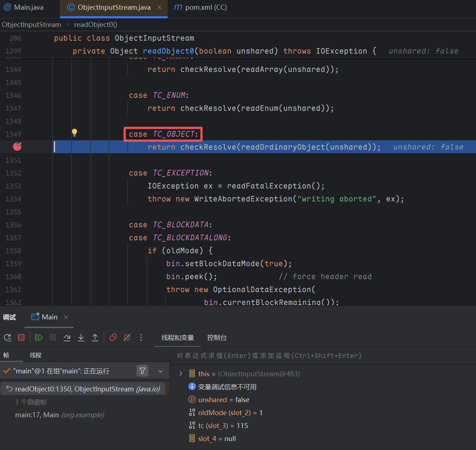Open View Breakpoints dialog
476x450 pixels.
(x=113, y=337)
